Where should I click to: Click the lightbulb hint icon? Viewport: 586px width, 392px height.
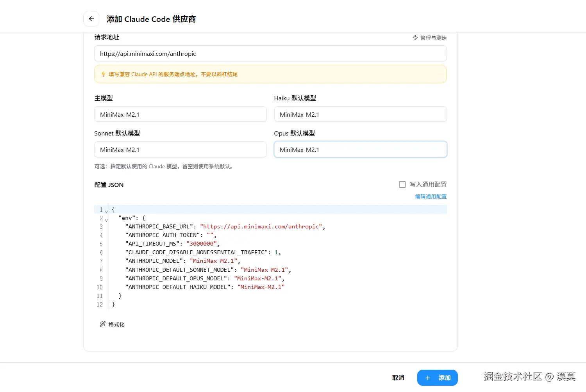click(x=104, y=74)
